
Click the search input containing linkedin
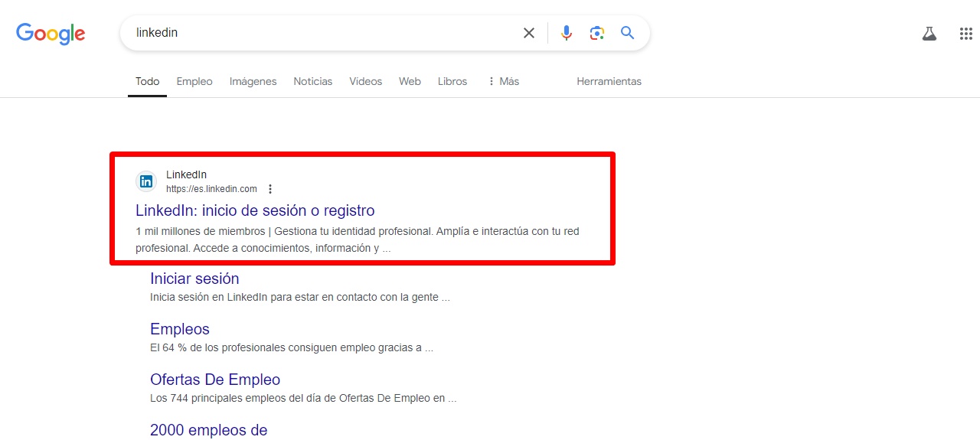pyautogui.click(x=322, y=33)
